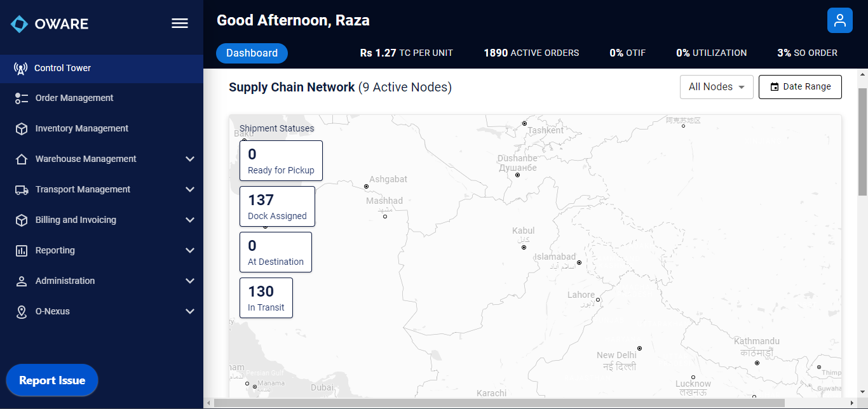Toggle the hamburger menu to collapse the sidebar
Viewport: 868px width, 409px height.
coord(180,23)
